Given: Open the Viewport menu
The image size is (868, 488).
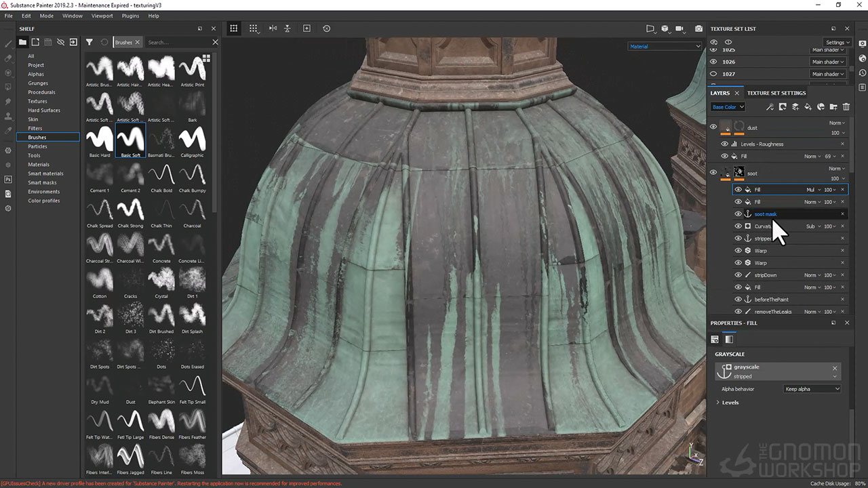Looking at the screenshot, I should 102,16.
